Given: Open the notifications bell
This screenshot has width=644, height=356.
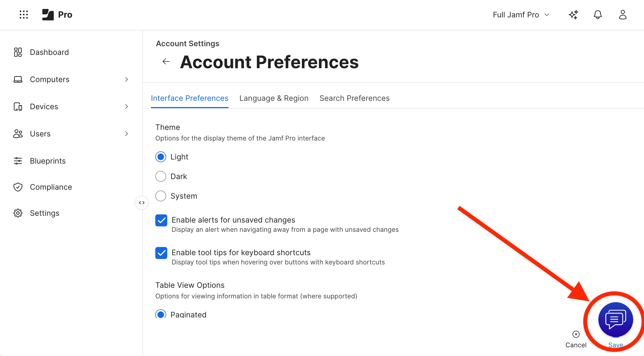Looking at the screenshot, I should 598,15.
